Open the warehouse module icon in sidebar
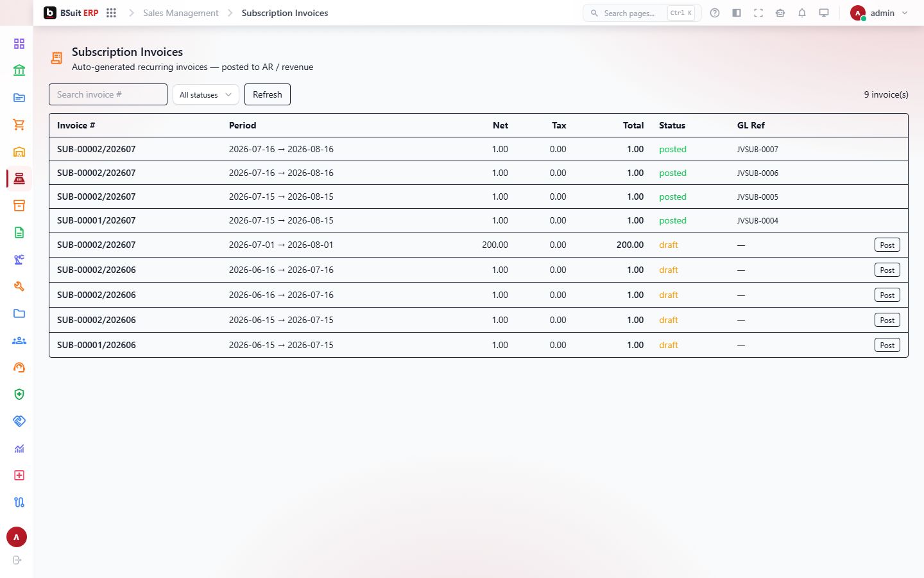The height and width of the screenshot is (578, 924). [x=19, y=152]
